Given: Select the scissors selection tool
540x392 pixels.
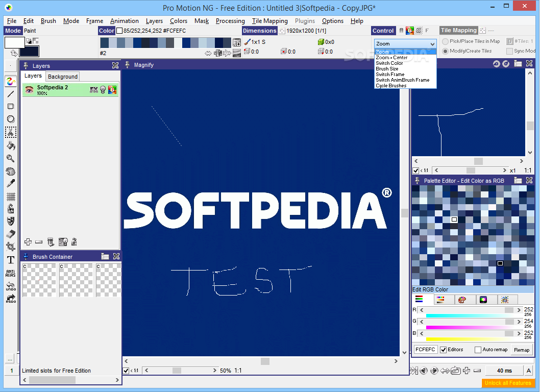Looking at the screenshot, I should click(11, 132).
